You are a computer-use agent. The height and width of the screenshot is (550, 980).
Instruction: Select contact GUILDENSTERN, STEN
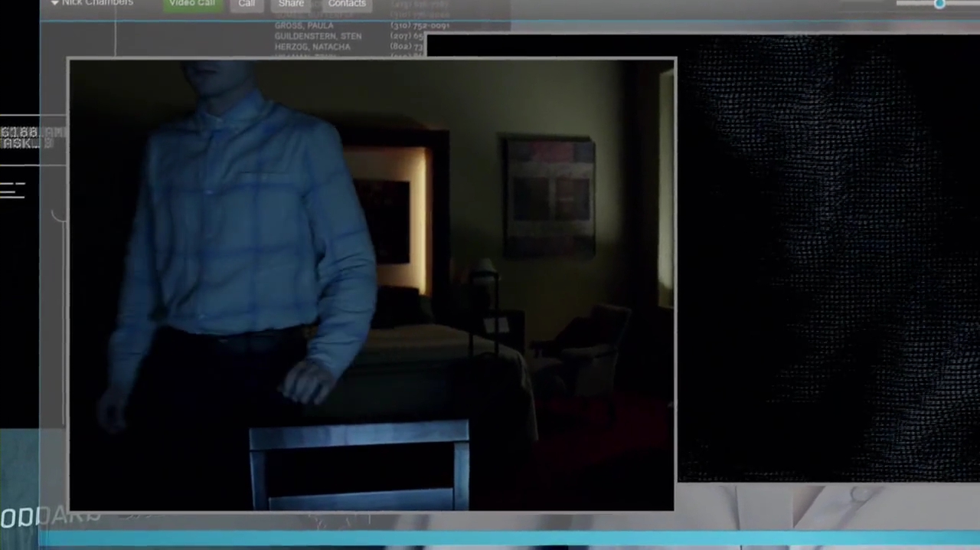[x=318, y=36]
